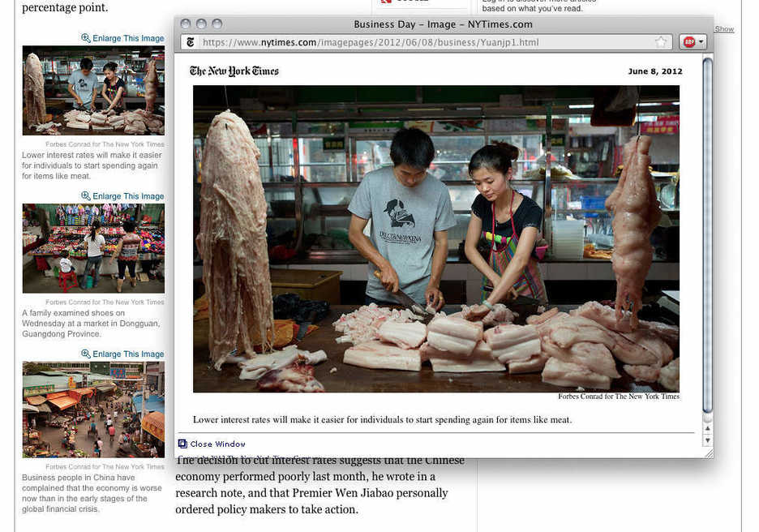Click the New York Times favicon in the address bar
This screenshot has width=759, height=532.
pos(191,43)
